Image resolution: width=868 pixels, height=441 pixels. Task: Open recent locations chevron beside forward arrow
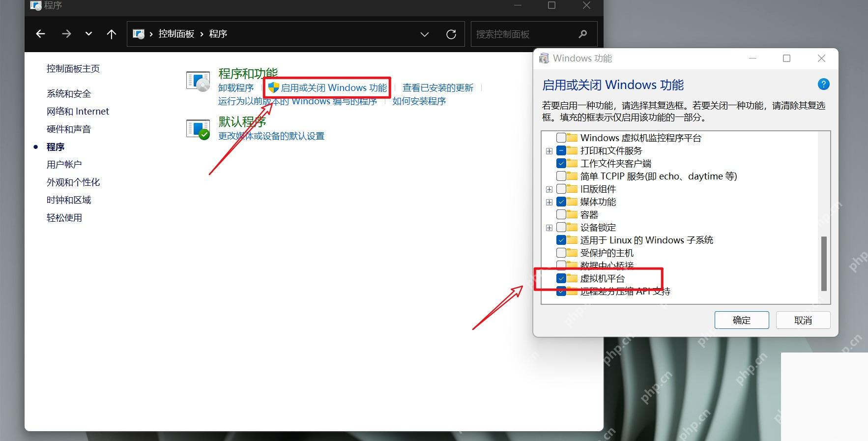pyautogui.click(x=88, y=34)
